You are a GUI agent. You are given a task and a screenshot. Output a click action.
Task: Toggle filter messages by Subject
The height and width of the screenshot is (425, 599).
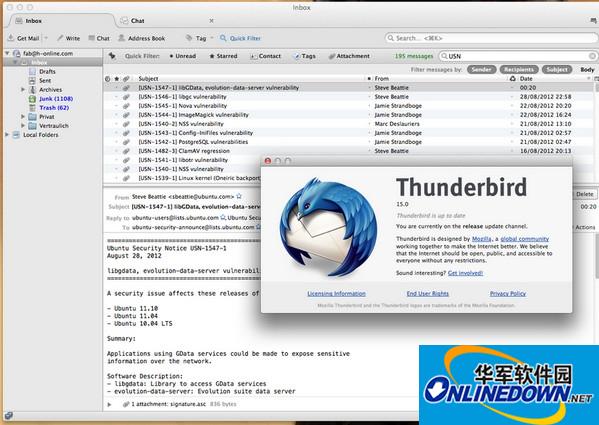click(x=557, y=69)
